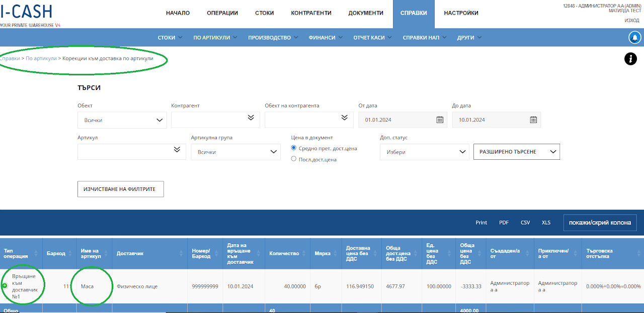The image size is (644, 313).
Task: Click the notification bell icon
Action: pos(634,38)
